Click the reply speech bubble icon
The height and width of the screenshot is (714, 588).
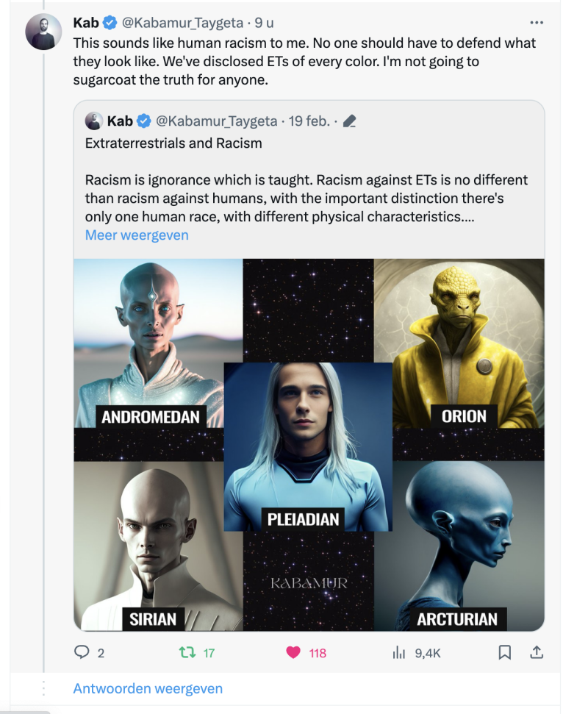pyautogui.click(x=82, y=652)
